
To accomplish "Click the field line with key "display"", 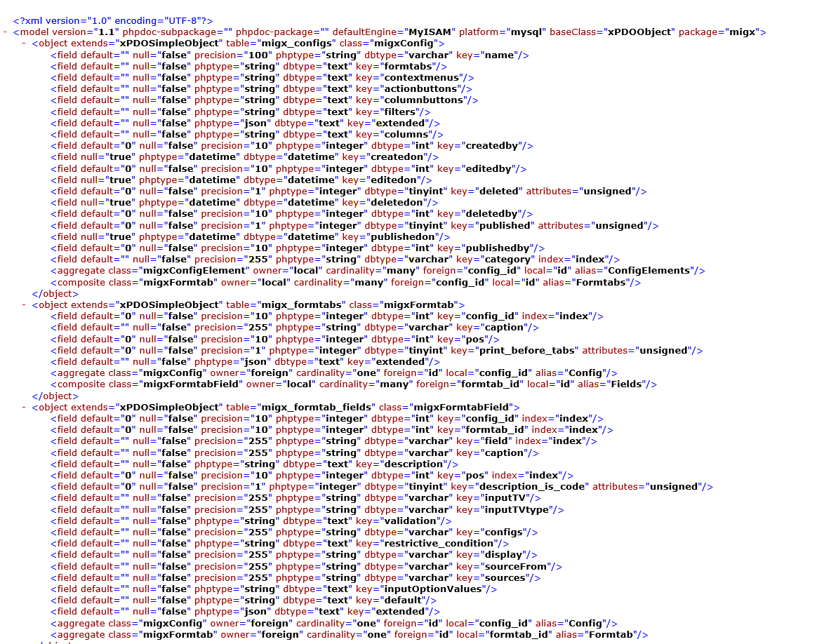I will click(x=294, y=555).
